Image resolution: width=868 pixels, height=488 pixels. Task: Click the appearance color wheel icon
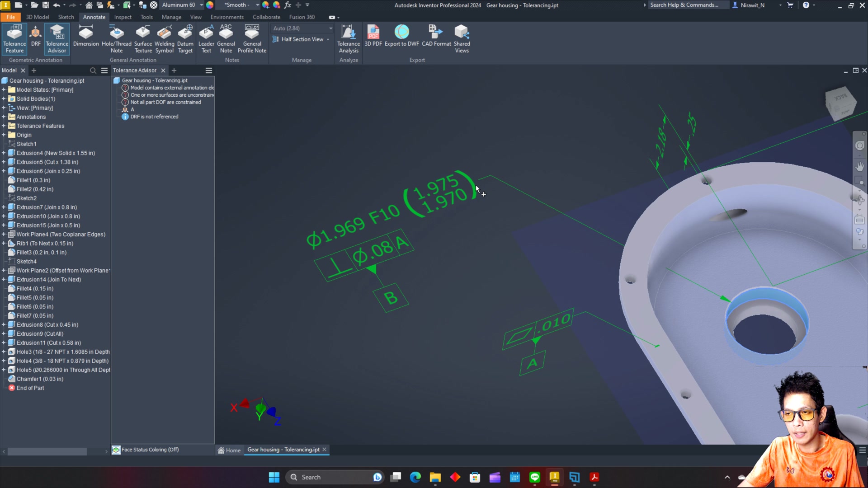pyautogui.click(x=210, y=5)
